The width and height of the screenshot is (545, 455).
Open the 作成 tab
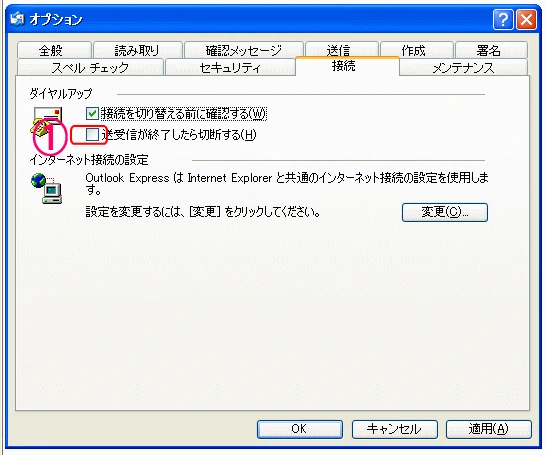[416, 50]
